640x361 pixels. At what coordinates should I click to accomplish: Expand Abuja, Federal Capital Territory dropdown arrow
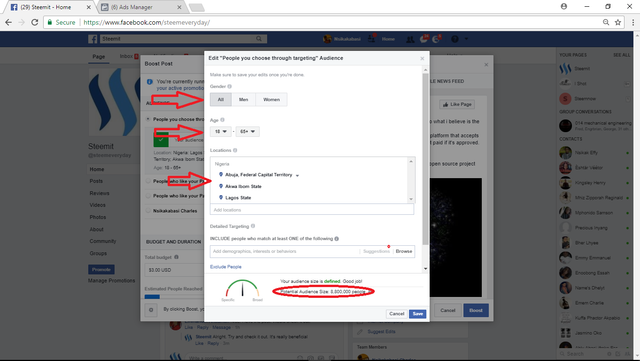[x=297, y=175]
